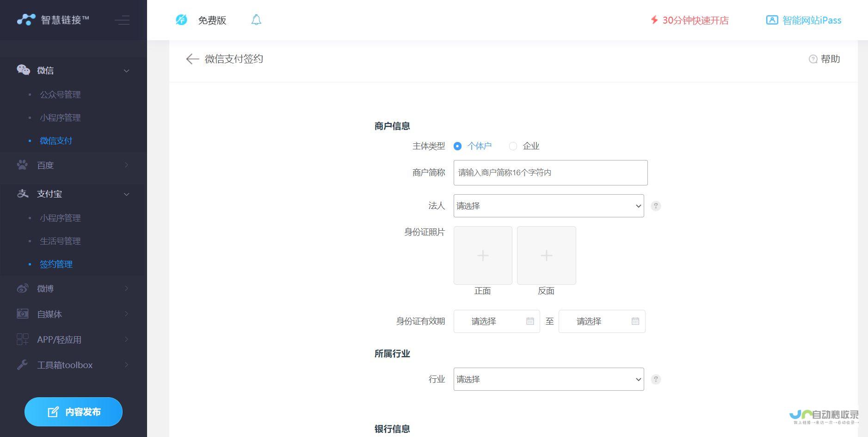Collapse the 支付宝 menu chevron
The height and width of the screenshot is (437, 868).
126,194
